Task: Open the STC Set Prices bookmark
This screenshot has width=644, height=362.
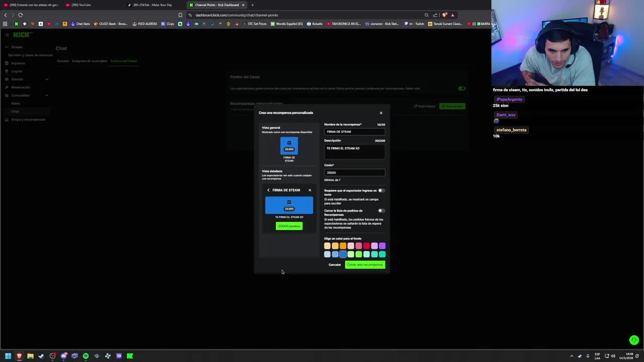Action: (255, 24)
